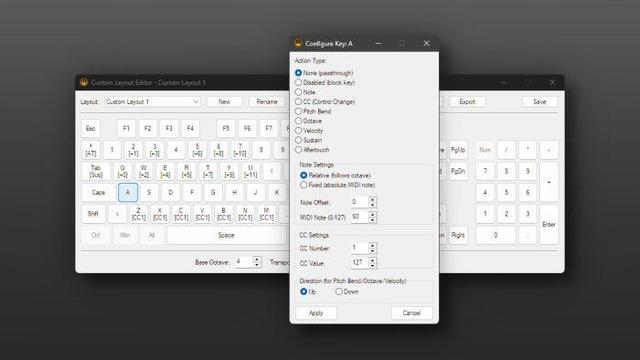This screenshot has width=640, height=360.
Task: Select the E [+4] key
Action: point(165,171)
